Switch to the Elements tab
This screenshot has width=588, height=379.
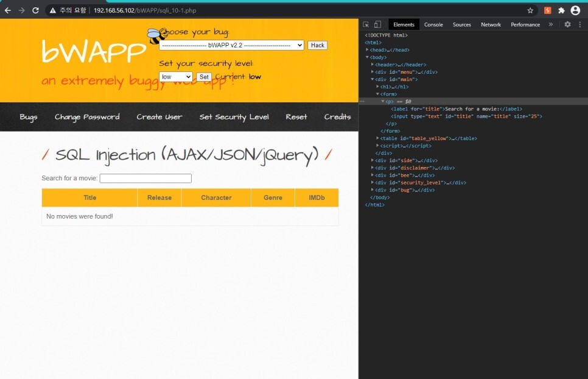pyautogui.click(x=404, y=24)
